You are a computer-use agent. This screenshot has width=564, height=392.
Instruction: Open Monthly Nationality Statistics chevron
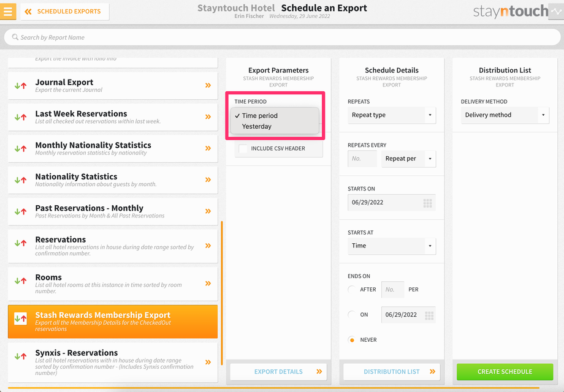(x=208, y=148)
